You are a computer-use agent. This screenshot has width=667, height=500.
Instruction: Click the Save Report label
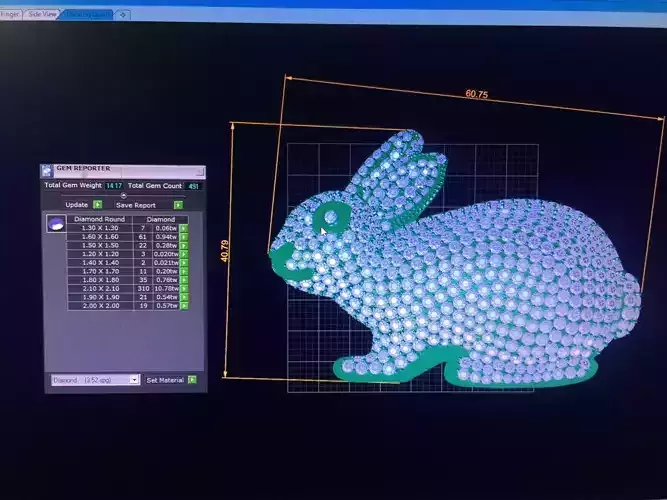pyautogui.click(x=136, y=205)
